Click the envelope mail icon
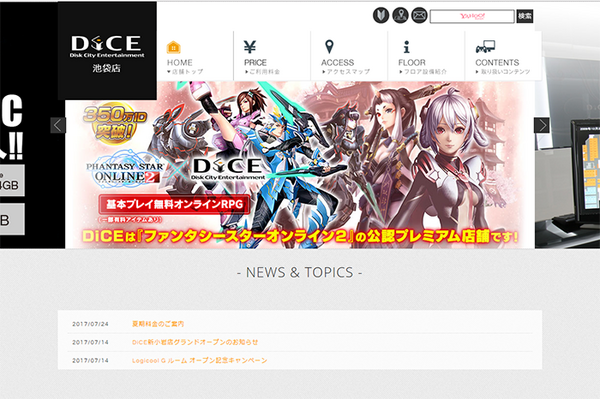The height and width of the screenshot is (399, 600). 419,16
